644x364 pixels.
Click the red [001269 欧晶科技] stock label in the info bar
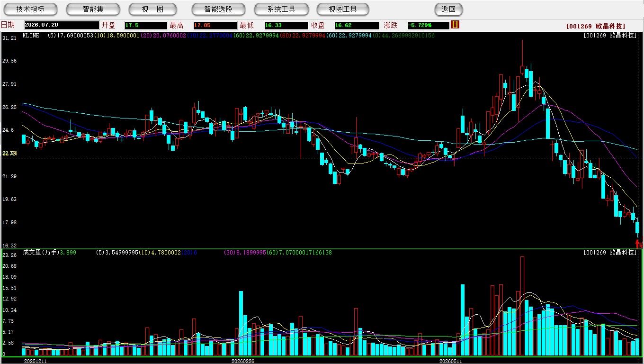pos(596,26)
